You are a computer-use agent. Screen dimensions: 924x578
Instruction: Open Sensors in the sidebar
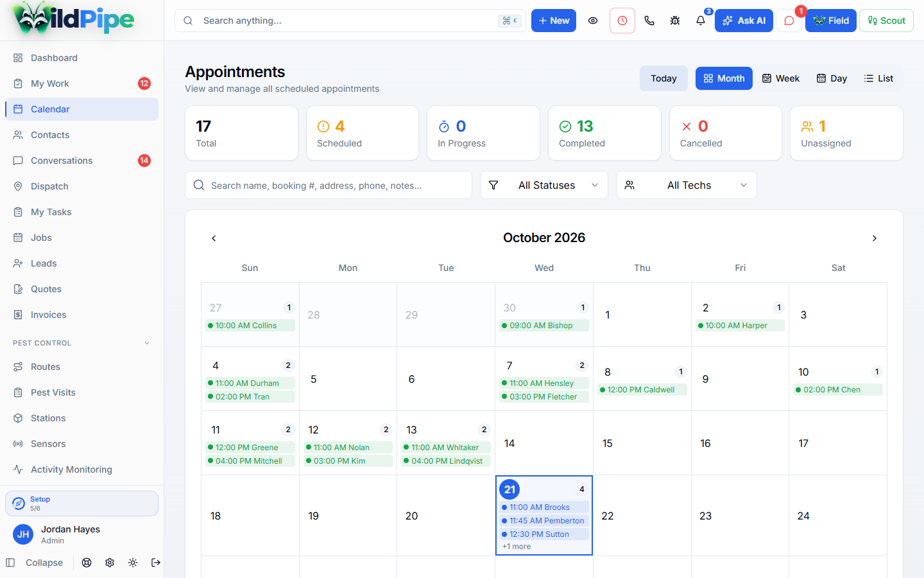(x=81, y=444)
